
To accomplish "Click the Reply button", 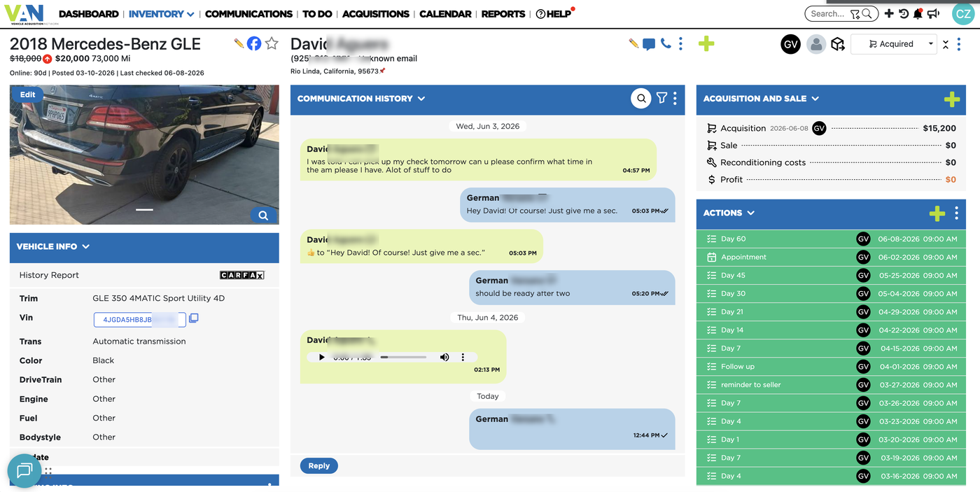I will [319, 465].
